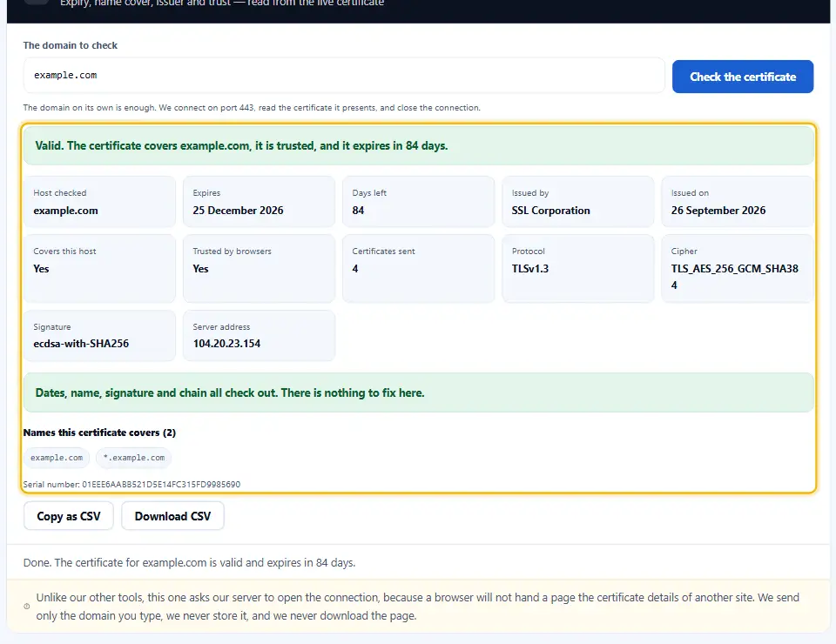Click the Expires value 25 December 2026

point(239,211)
